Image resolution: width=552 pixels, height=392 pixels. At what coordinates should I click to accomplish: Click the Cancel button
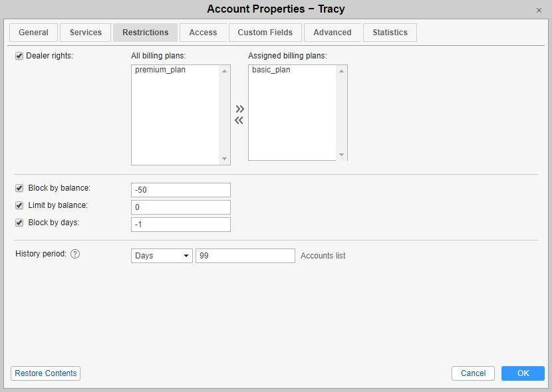[x=473, y=373]
